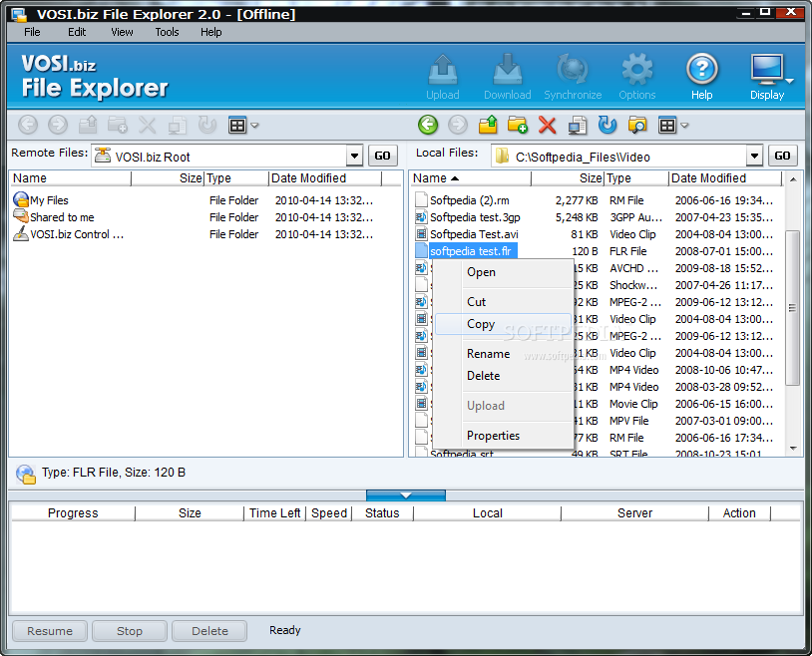Image resolution: width=812 pixels, height=656 pixels.
Task: Click the local forward arrow icon
Action: (458, 125)
